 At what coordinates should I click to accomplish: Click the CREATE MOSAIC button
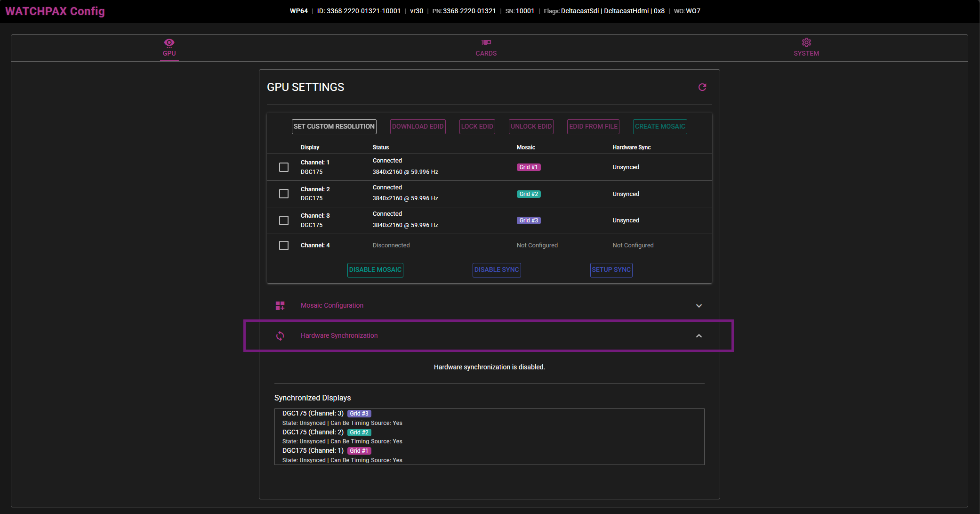click(659, 126)
